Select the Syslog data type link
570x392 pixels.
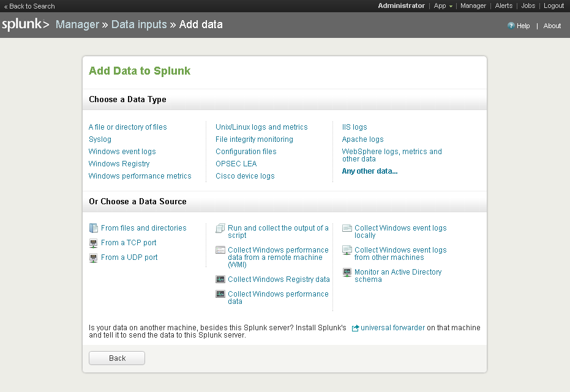[100, 139]
